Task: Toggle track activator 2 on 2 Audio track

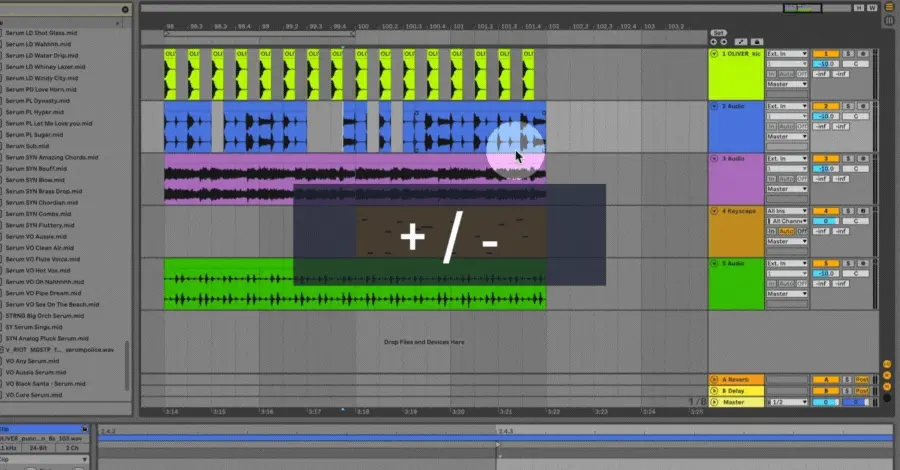Action: pyautogui.click(x=826, y=106)
